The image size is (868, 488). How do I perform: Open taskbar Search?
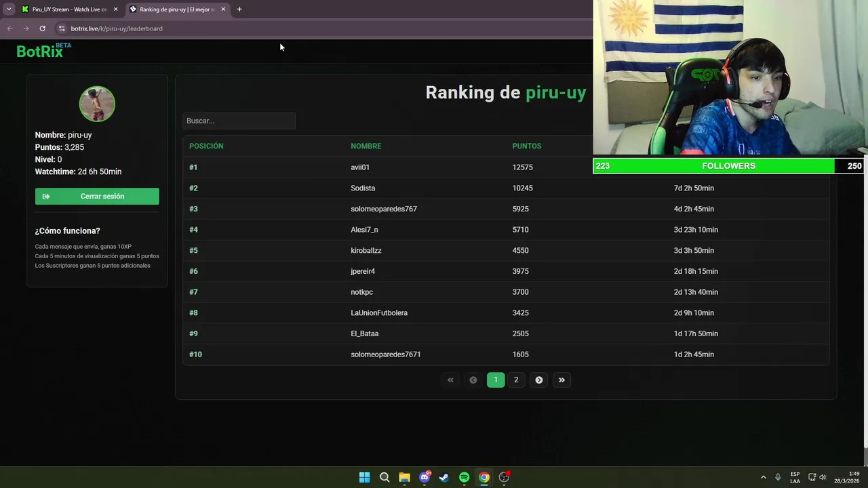point(384,477)
